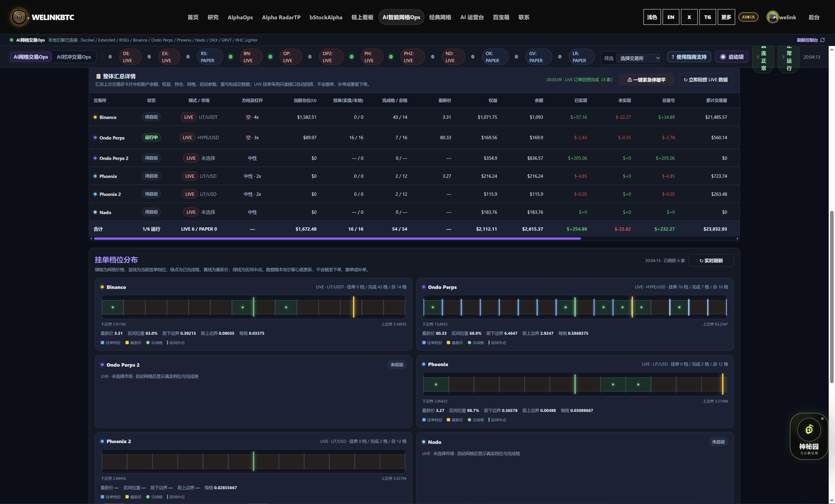Click the green dot beside AI网格交易Ops breadcrumb

coord(12,40)
